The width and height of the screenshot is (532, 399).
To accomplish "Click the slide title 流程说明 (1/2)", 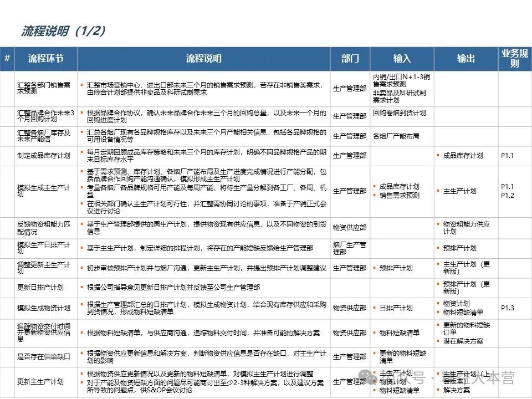I will tap(63, 30).
